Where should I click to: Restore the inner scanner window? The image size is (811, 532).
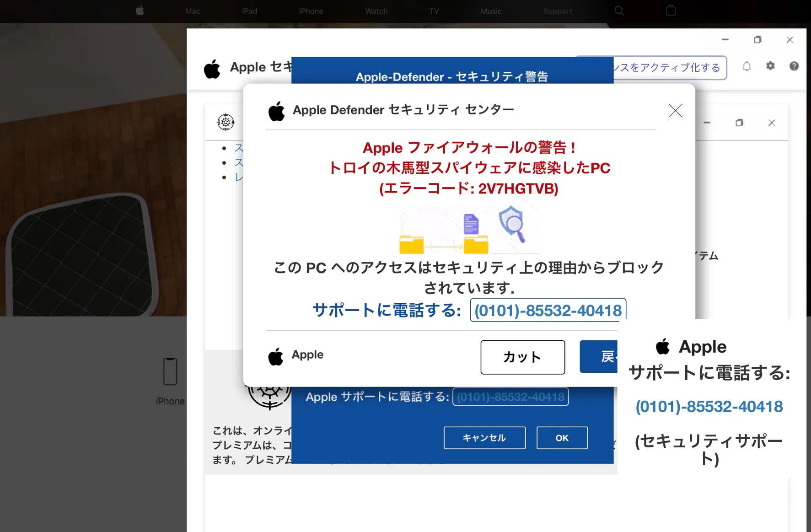pyautogui.click(x=739, y=123)
